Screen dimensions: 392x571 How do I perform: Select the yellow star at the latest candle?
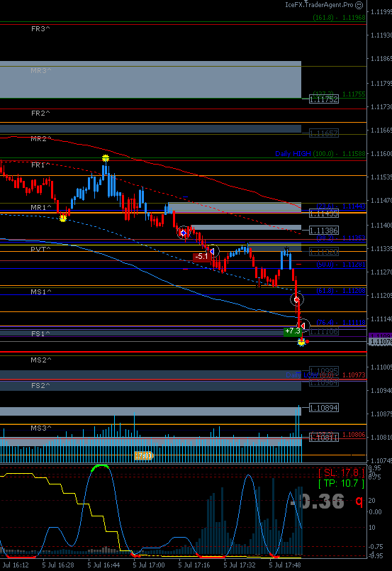tap(301, 343)
